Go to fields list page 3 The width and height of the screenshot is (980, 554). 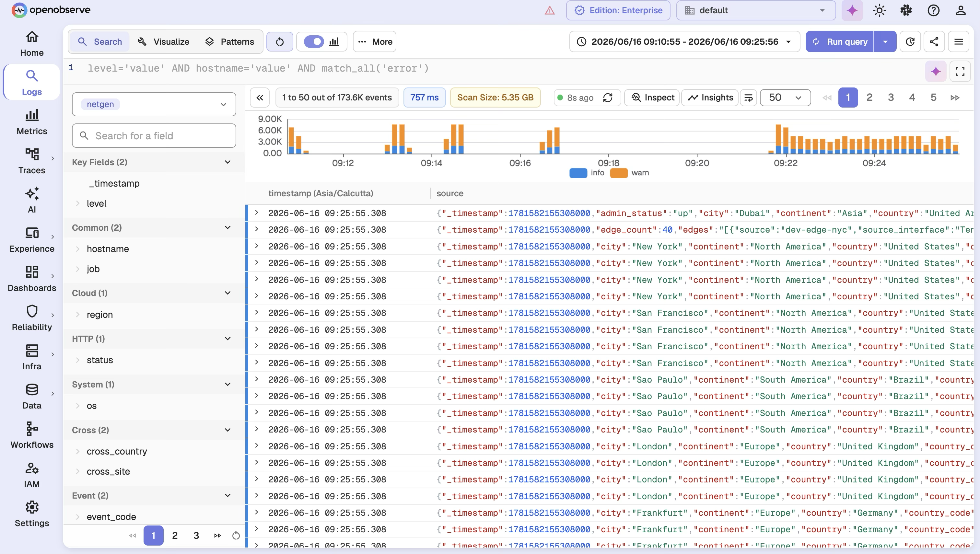pos(196,535)
